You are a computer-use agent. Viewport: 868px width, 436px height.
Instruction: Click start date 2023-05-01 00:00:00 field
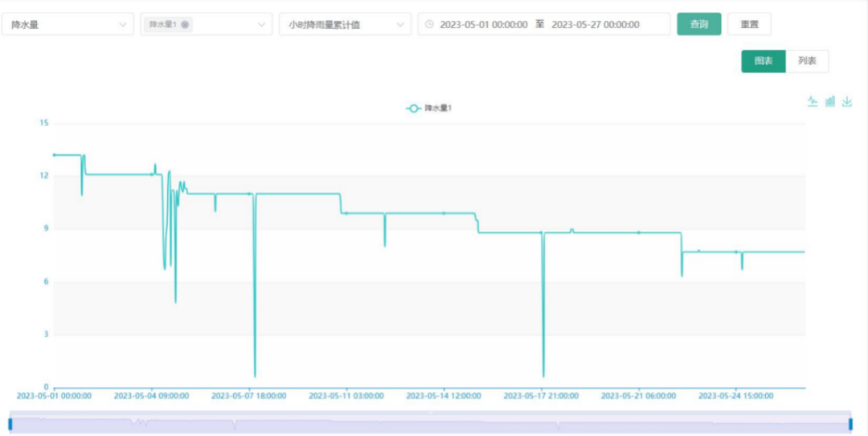[x=484, y=24]
